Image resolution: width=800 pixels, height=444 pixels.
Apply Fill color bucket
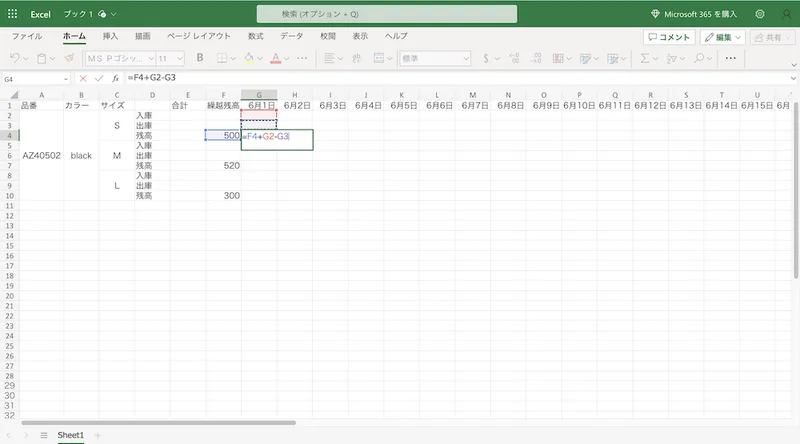[x=249, y=58]
